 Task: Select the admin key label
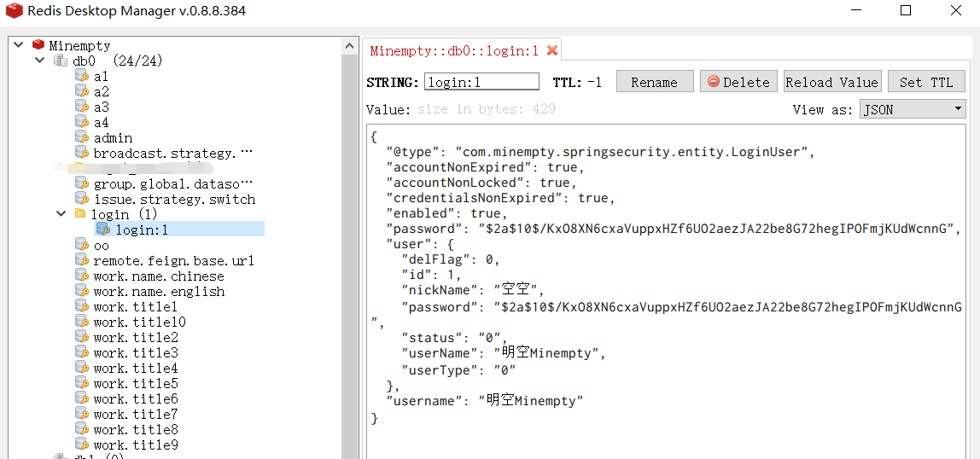click(x=114, y=137)
